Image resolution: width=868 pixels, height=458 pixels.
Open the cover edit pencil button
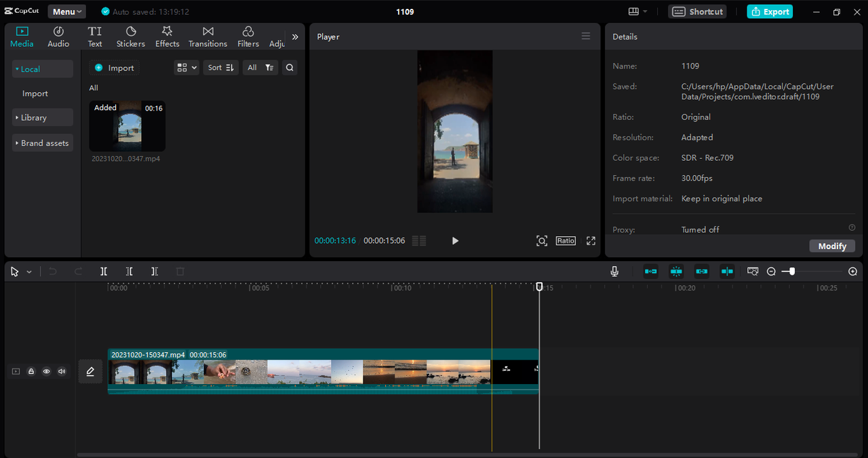pos(90,371)
